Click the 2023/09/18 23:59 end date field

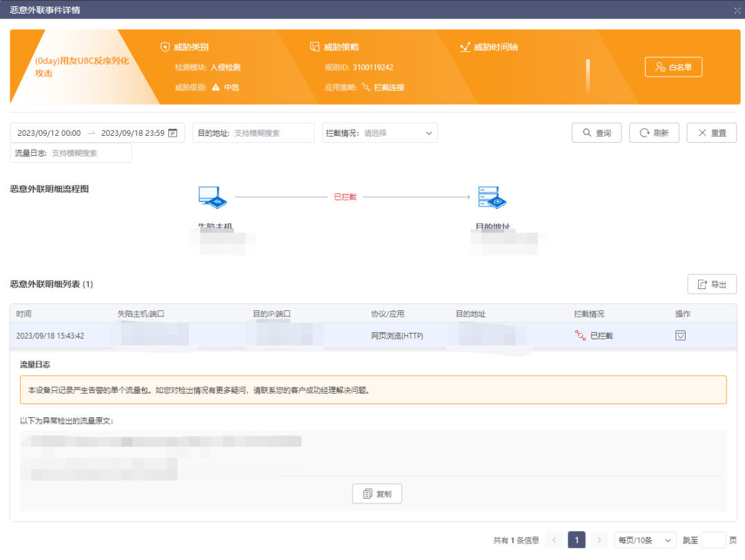pos(132,133)
